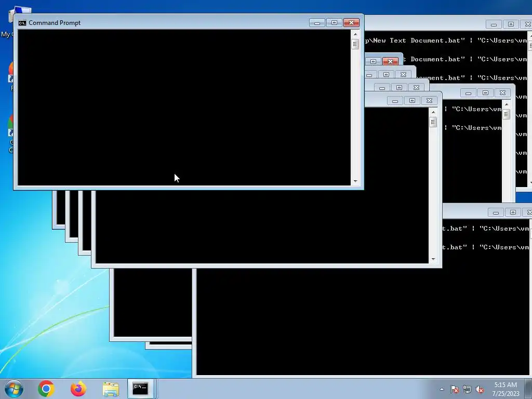This screenshot has height=399, width=532.
Task: Select the Command Prompt taskbar button
Action: pos(140,389)
